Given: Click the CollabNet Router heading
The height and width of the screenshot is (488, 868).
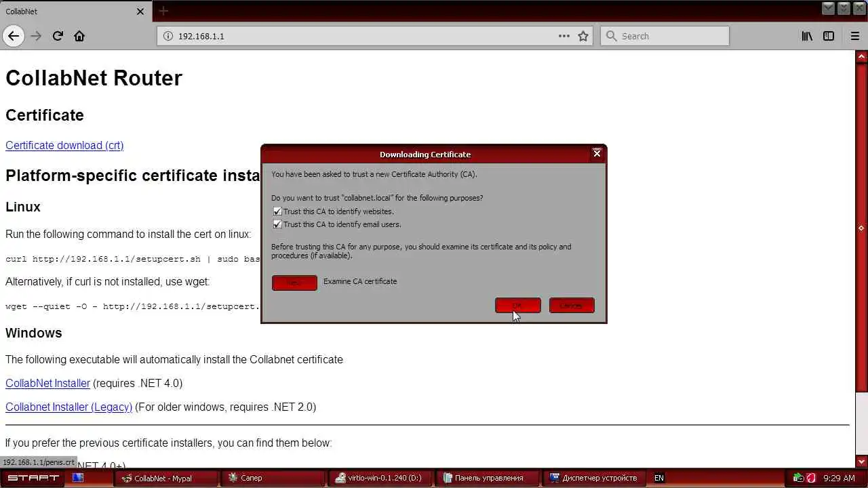Looking at the screenshot, I should click(94, 78).
